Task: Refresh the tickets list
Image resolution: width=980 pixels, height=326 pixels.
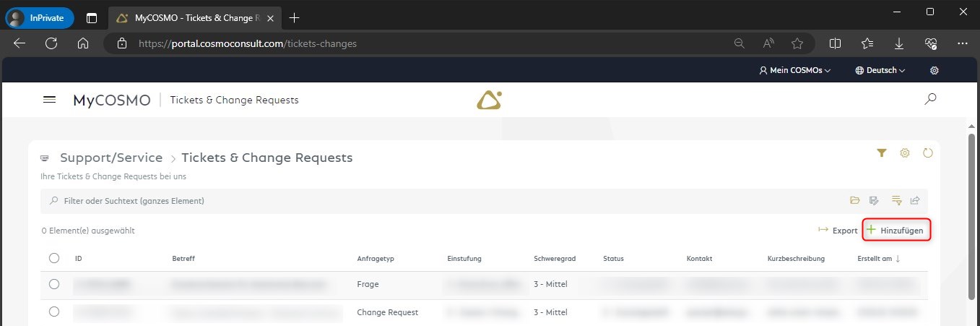Action: [x=928, y=153]
